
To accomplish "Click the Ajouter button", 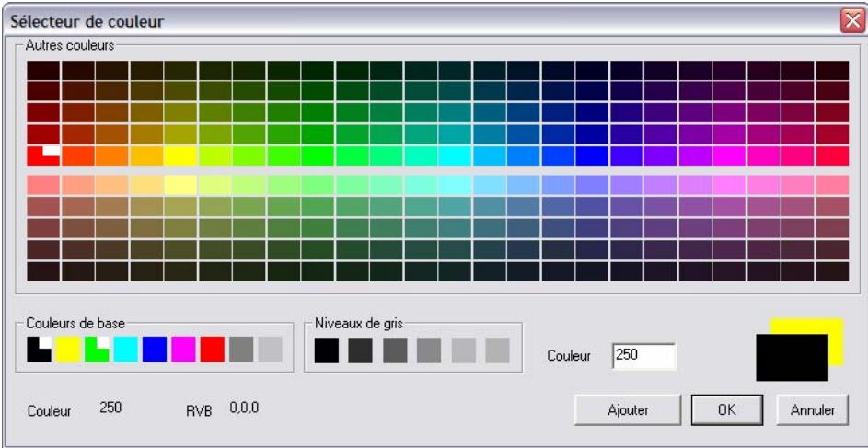I will 628,410.
